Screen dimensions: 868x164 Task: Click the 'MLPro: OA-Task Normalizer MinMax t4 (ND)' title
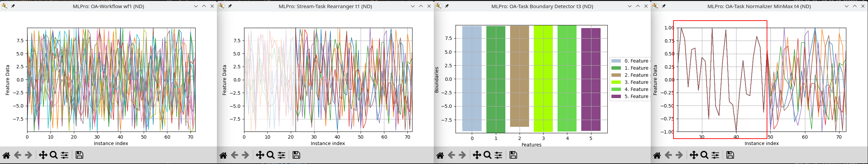[x=759, y=6]
